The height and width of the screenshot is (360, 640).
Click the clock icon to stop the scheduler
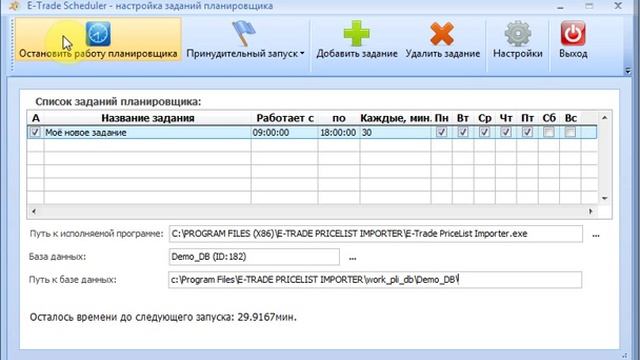pyautogui.click(x=98, y=34)
